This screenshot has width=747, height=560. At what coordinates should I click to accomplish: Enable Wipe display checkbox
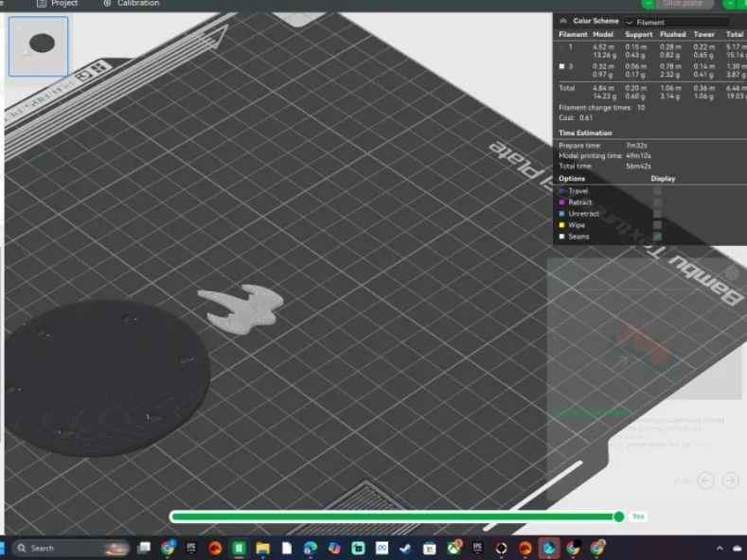point(657,225)
